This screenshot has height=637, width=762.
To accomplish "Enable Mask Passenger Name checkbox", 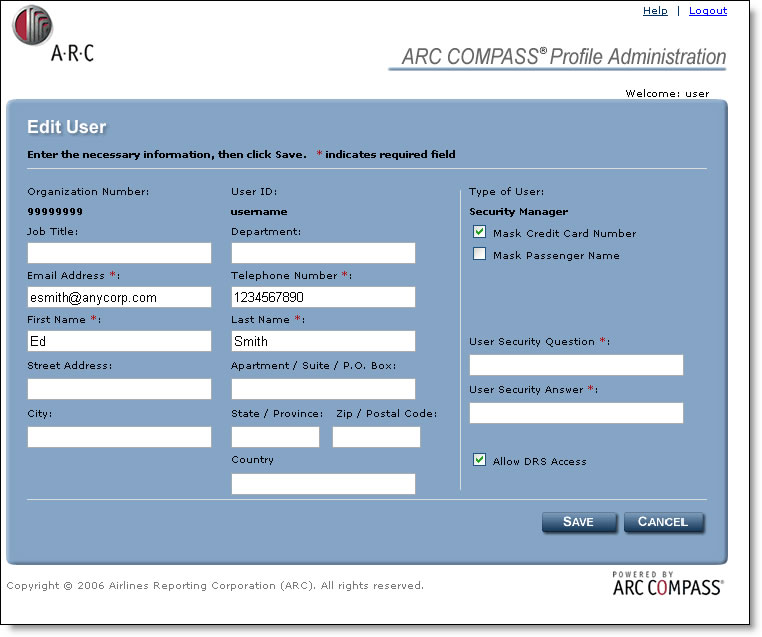I will (x=479, y=254).
